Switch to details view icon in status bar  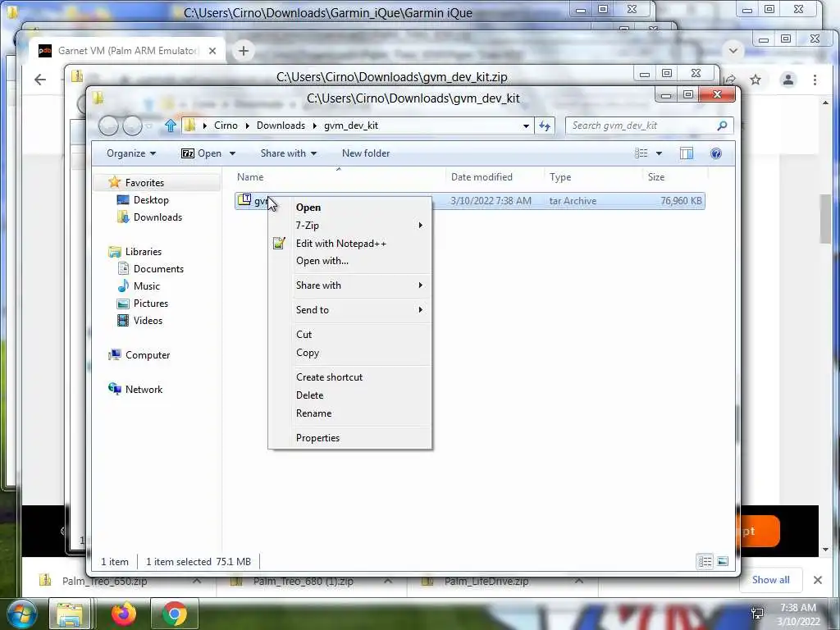click(x=705, y=561)
